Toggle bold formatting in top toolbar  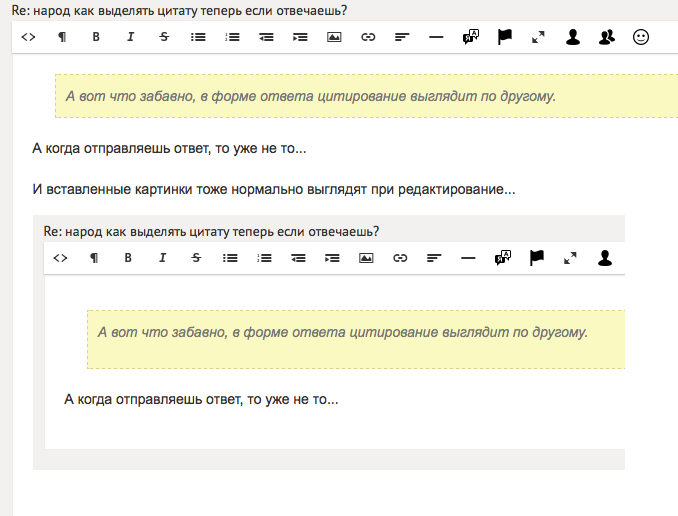96,37
